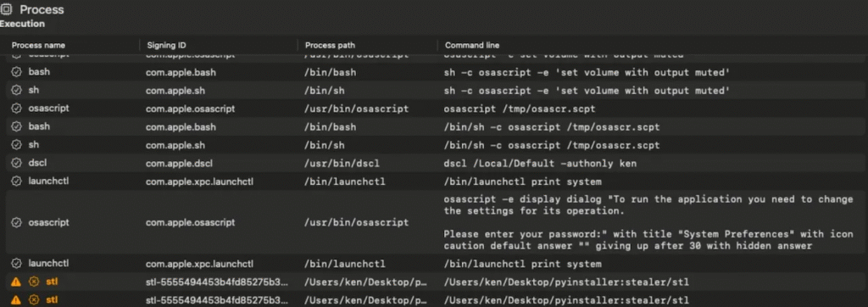The image size is (868, 307).
Task: Select the password dialog osascript command text
Action: click(648, 222)
